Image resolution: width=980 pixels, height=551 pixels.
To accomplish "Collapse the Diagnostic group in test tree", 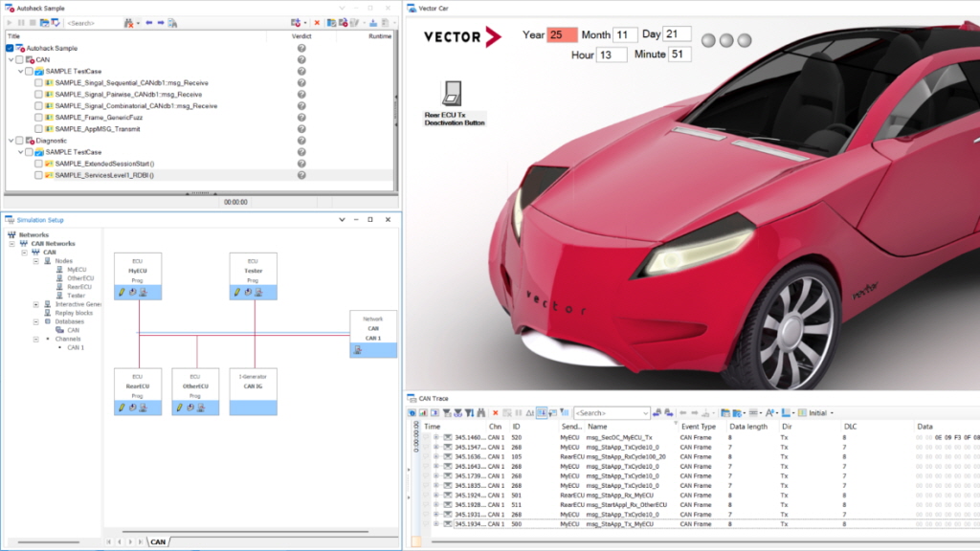I will (10, 141).
